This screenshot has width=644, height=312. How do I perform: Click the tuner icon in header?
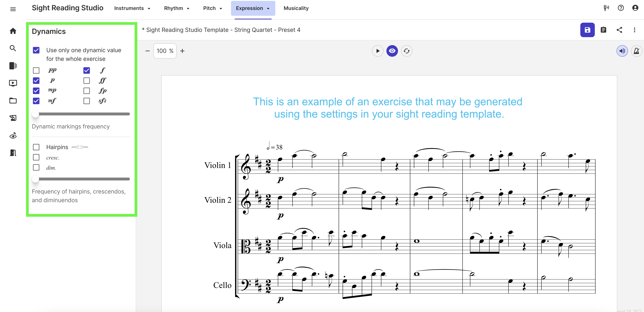point(606,8)
